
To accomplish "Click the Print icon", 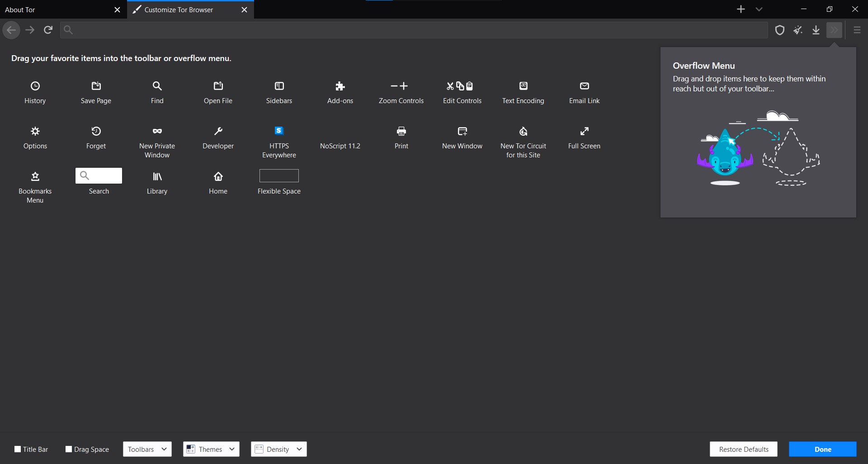I will coord(401,131).
